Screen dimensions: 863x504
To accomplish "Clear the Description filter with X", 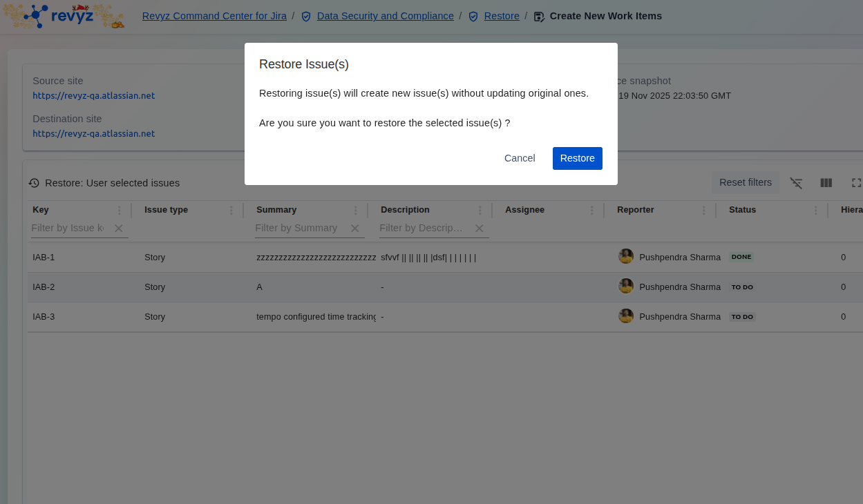I will click(480, 229).
